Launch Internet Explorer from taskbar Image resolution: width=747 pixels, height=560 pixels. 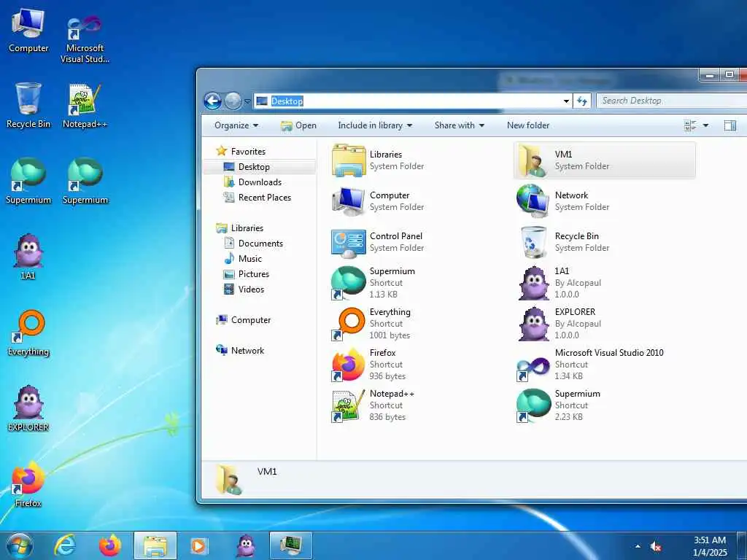point(65,545)
